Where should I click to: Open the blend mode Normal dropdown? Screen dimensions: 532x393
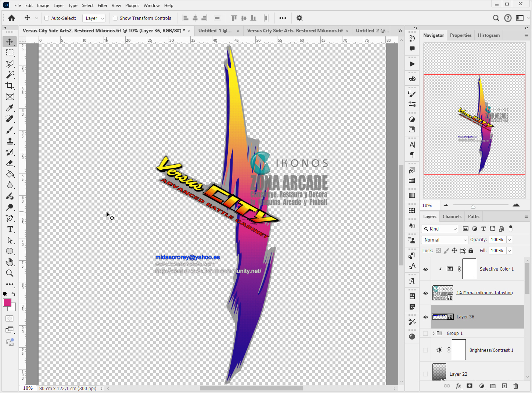click(x=445, y=240)
